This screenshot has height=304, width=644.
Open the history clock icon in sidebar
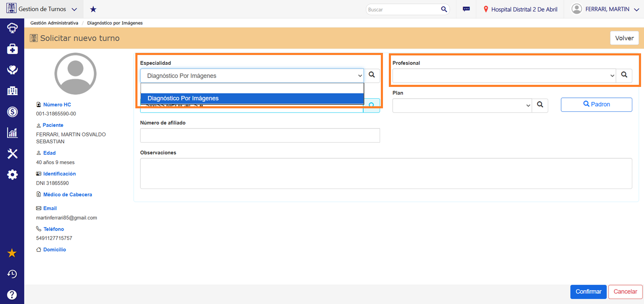tap(12, 274)
